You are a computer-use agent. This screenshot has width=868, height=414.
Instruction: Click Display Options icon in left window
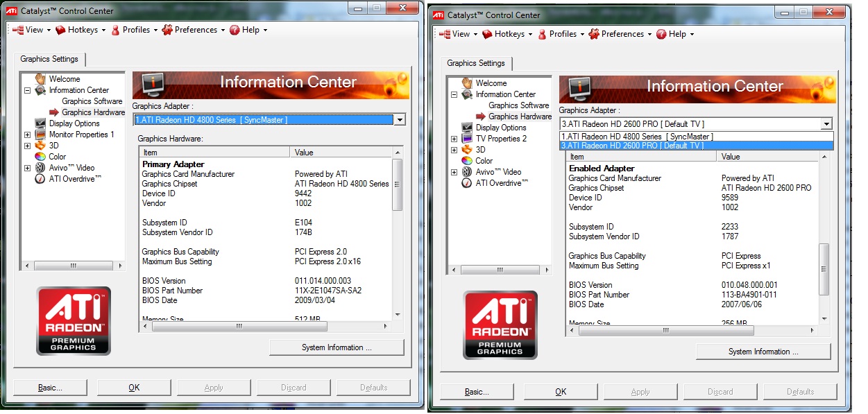coord(40,123)
